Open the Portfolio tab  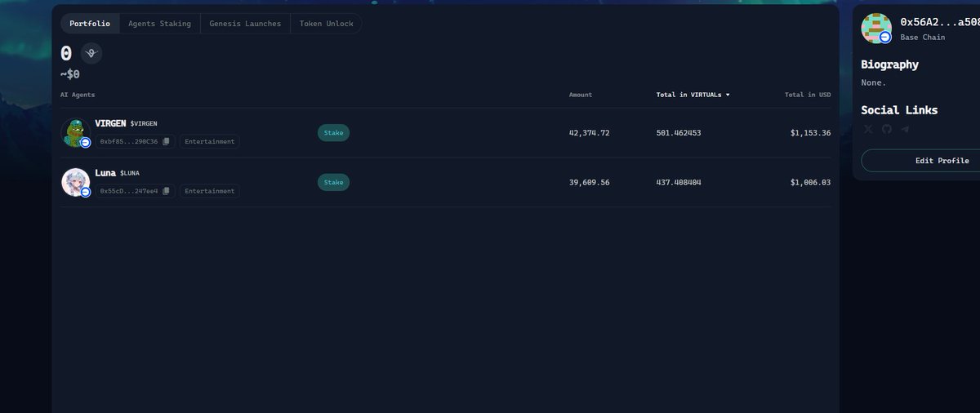90,24
